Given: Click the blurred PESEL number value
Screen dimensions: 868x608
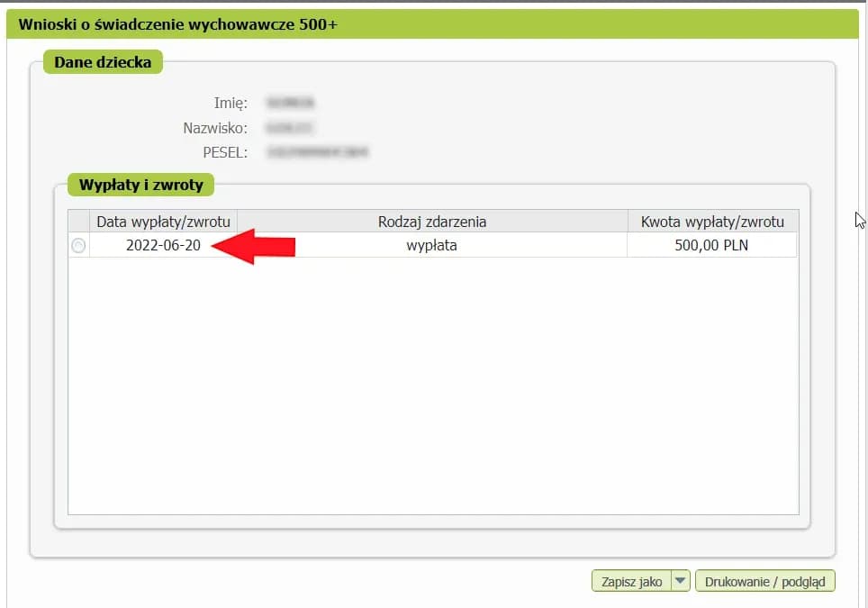Looking at the screenshot, I should click(318, 153).
